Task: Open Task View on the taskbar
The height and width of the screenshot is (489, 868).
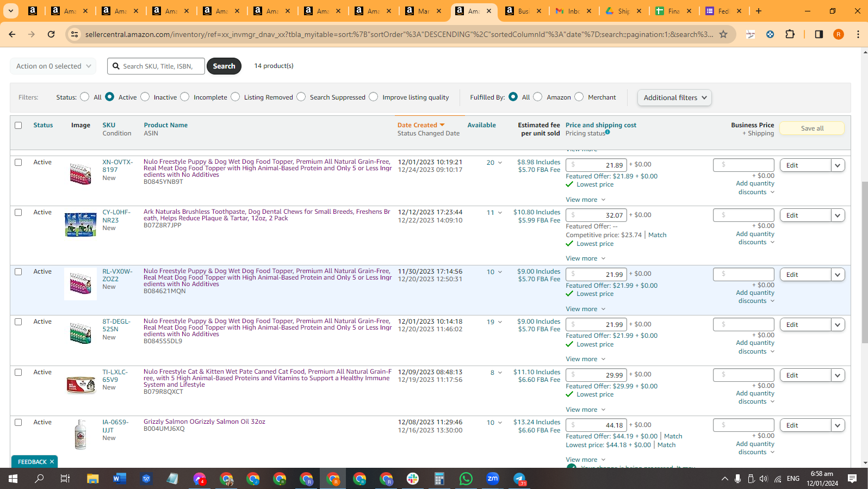Action: tap(65, 479)
